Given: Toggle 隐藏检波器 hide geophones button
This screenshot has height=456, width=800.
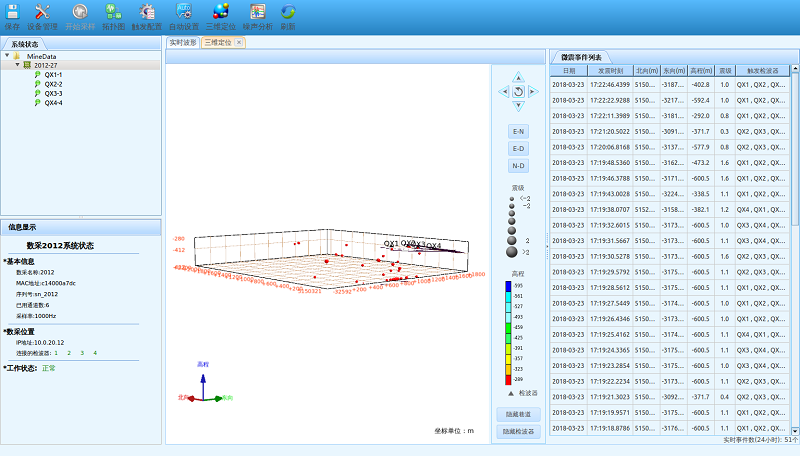Looking at the screenshot, I should click(x=518, y=432).
